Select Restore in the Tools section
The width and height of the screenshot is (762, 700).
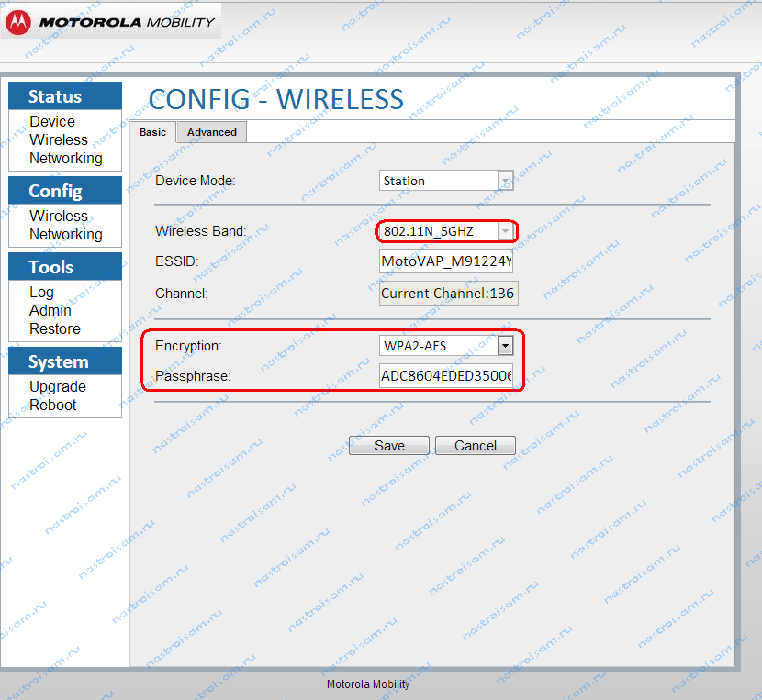[x=54, y=328]
